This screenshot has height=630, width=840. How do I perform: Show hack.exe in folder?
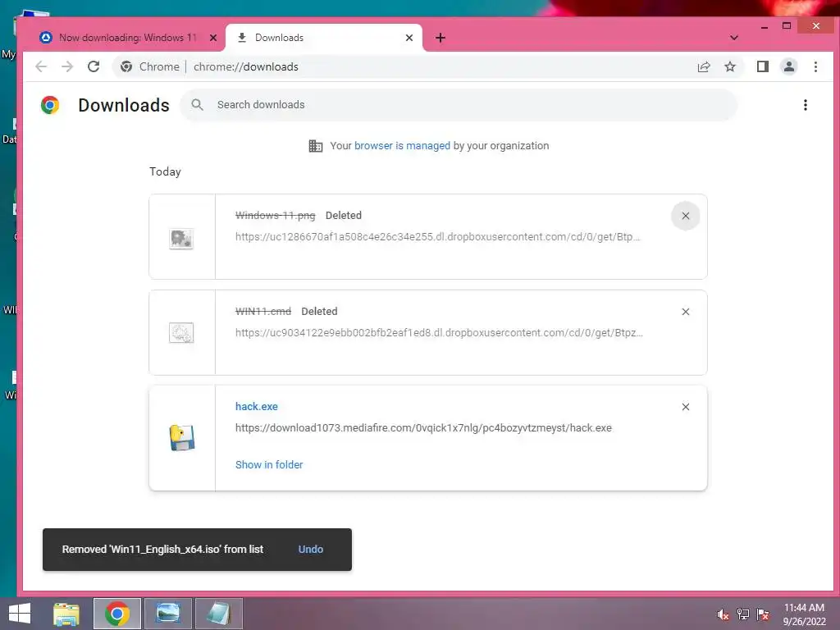point(269,464)
